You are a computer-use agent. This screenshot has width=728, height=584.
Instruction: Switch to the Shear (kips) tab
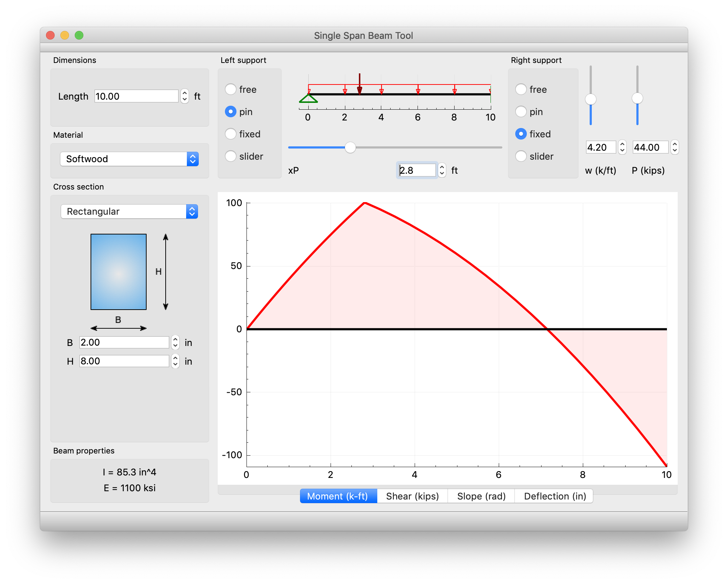pyautogui.click(x=413, y=496)
